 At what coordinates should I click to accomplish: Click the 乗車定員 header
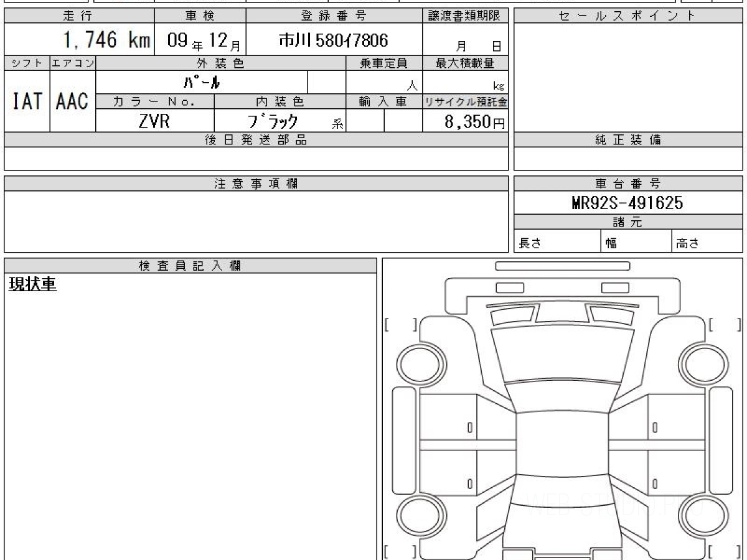click(384, 63)
